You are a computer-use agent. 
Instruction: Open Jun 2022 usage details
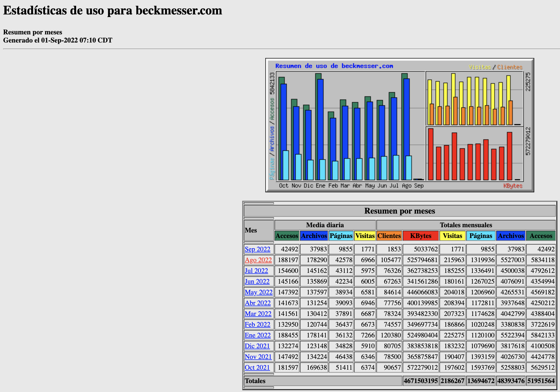pos(257,282)
